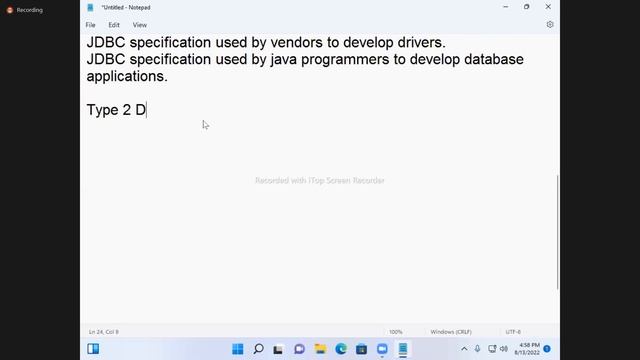
Task: Click the word 'applications.'
Action: [x=127, y=76]
